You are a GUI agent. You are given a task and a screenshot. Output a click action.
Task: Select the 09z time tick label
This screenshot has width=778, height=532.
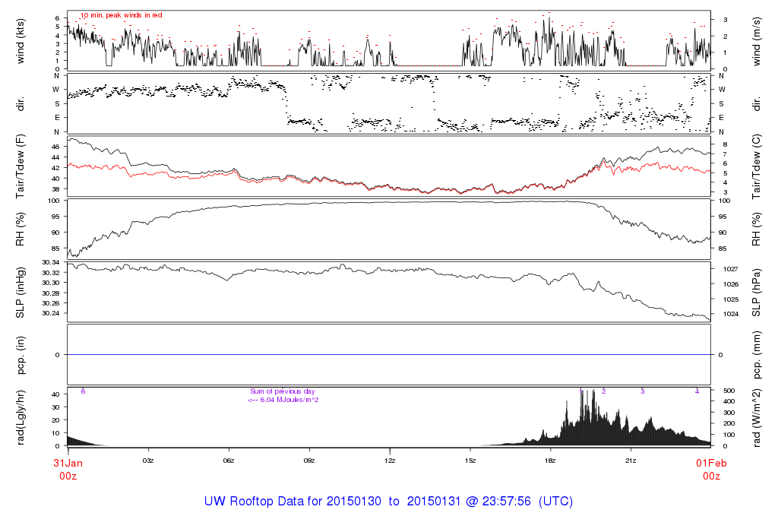tap(309, 461)
